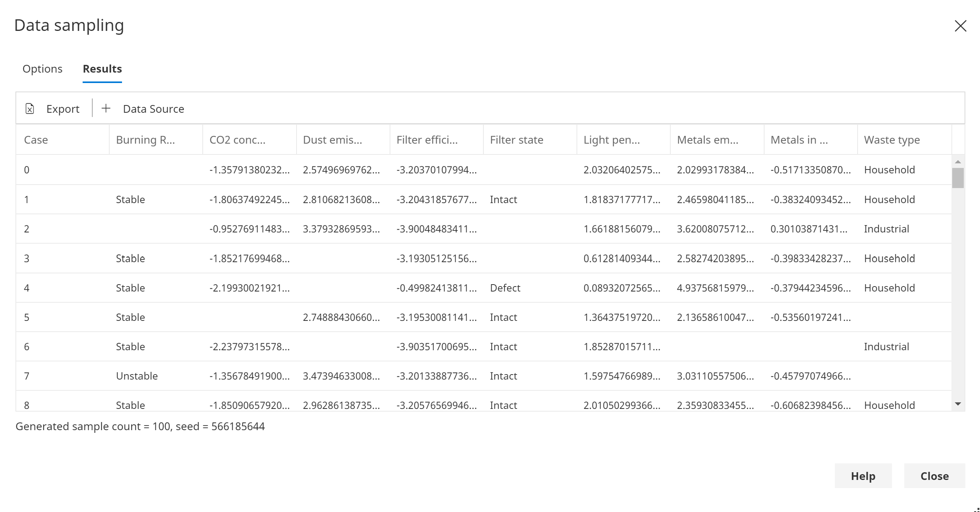Click the Help button
Viewport: 980px width, 512px height.
pos(863,476)
